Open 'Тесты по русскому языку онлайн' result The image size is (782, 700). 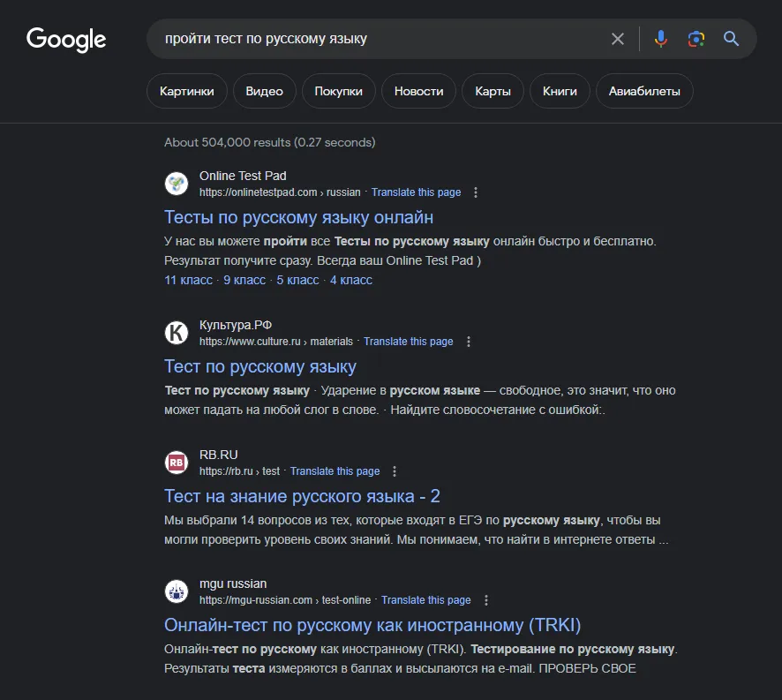pyautogui.click(x=298, y=217)
